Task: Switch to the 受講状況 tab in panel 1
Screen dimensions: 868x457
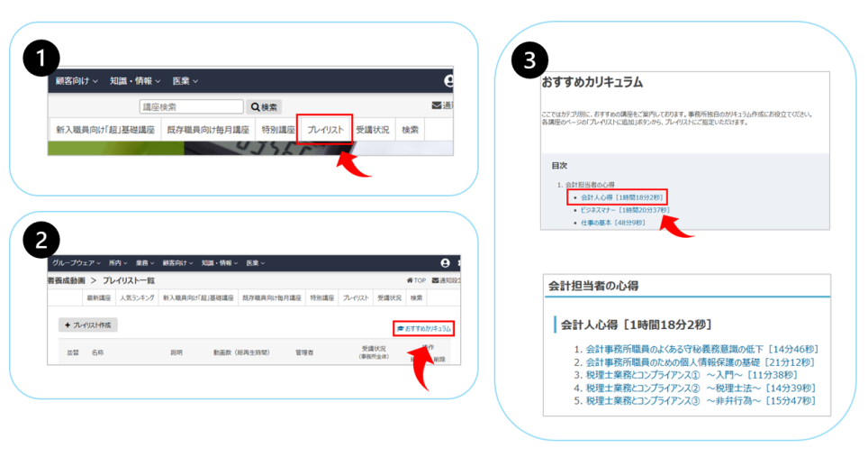Action: 372,130
